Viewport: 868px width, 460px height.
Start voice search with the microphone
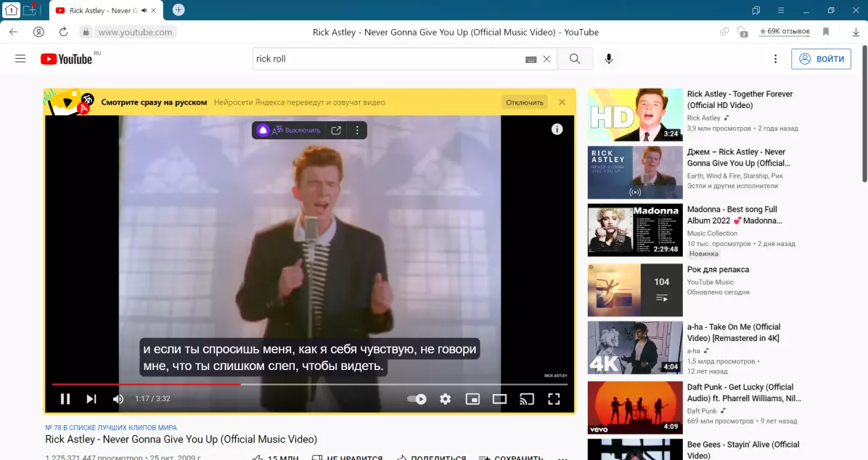pos(608,59)
